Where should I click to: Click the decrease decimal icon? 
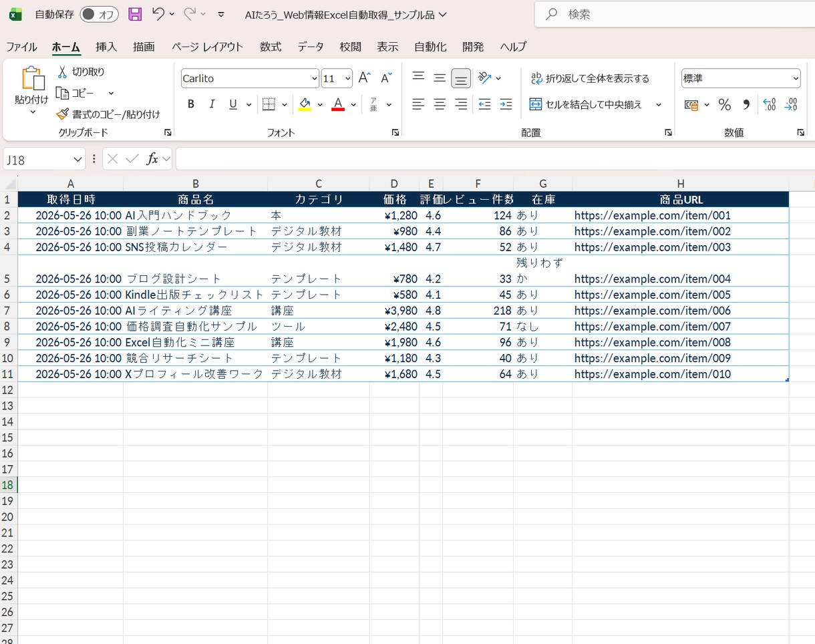pyautogui.click(x=791, y=104)
